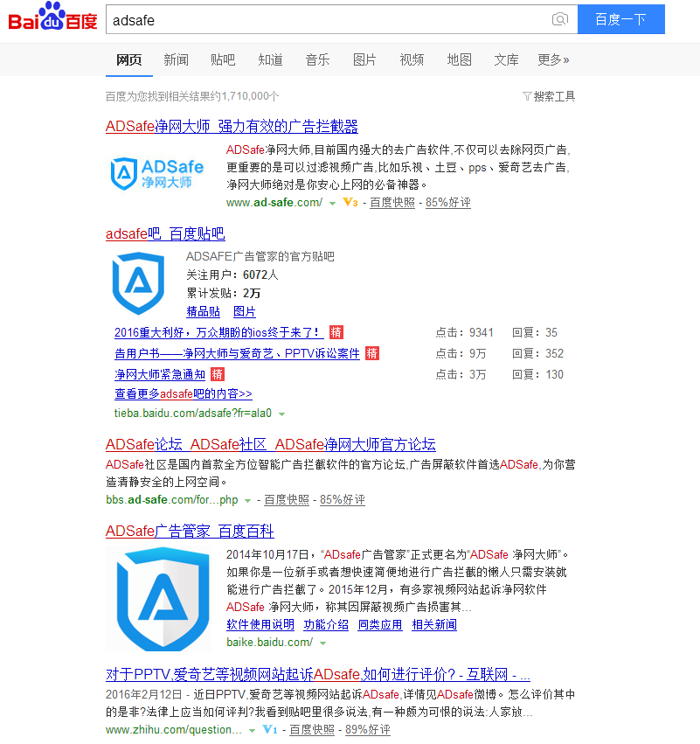Screen dimensions: 700x744
Task: Click the Baike ADSafe shield image
Action: (x=158, y=598)
